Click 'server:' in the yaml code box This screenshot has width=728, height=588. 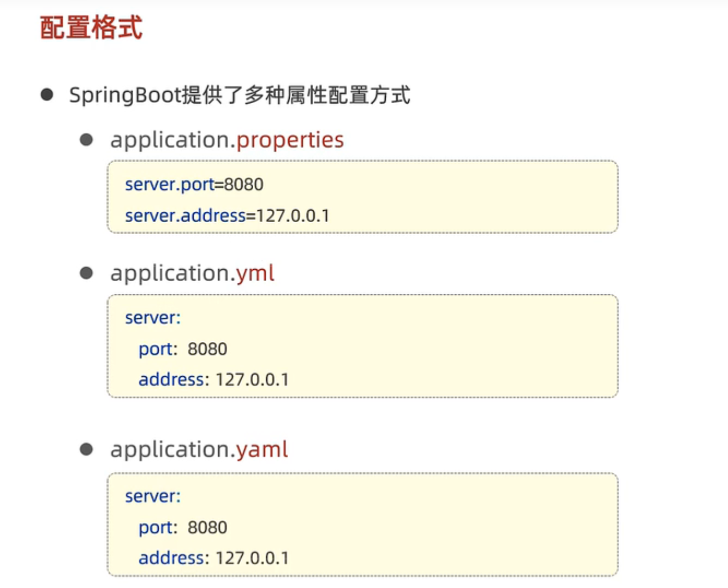click(153, 496)
